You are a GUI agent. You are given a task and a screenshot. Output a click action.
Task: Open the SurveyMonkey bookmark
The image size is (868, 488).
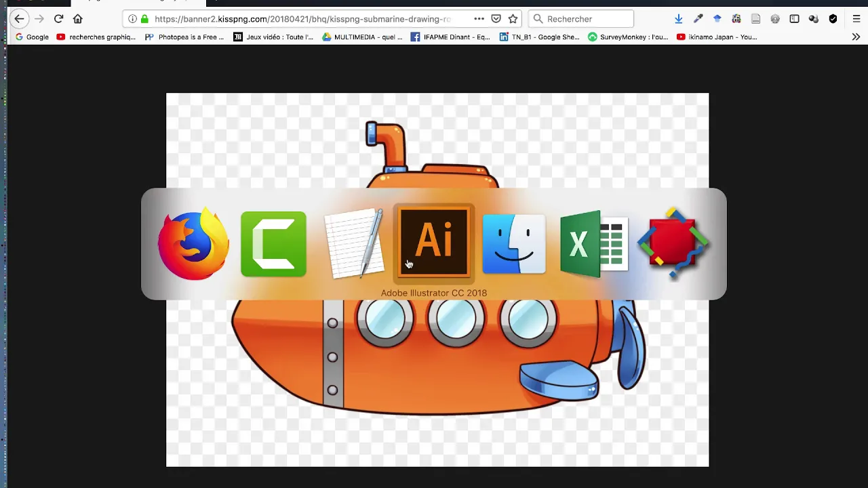point(628,37)
